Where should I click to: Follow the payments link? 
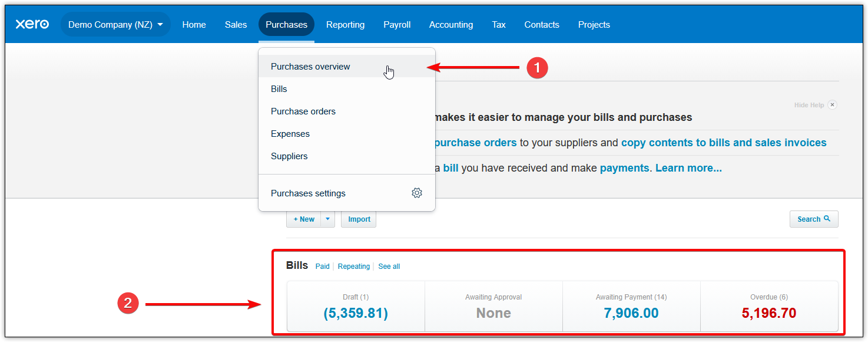pos(624,168)
